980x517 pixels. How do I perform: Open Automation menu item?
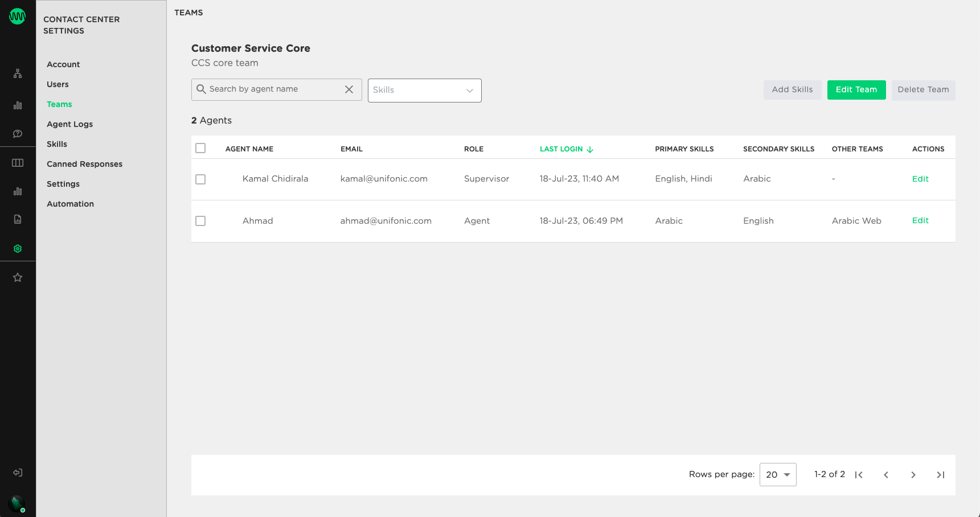coord(70,204)
